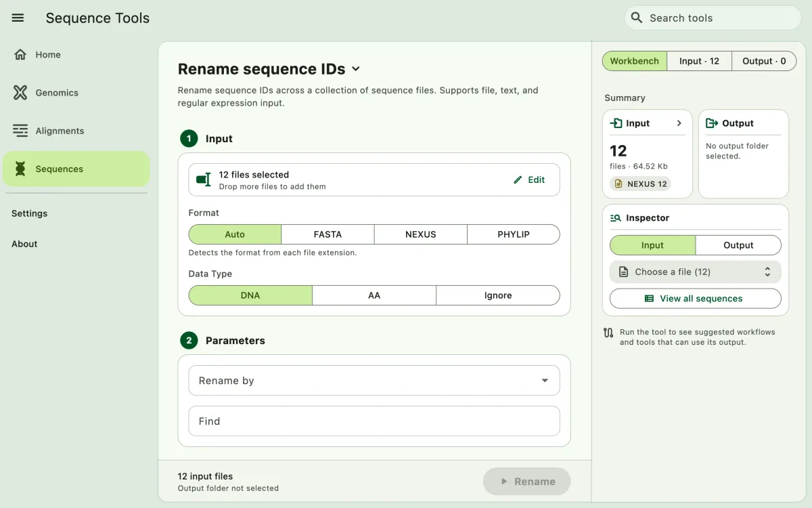Open About from sidebar

(x=24, y=244)
